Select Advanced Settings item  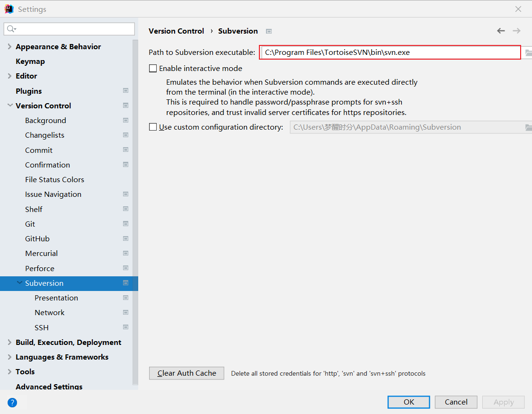tap(49, 386)
